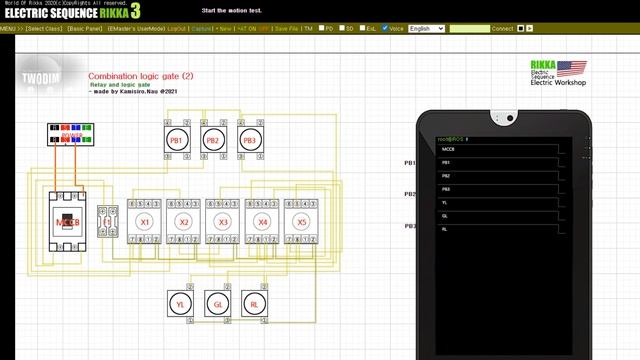Click the MCCB row in tablet timing chart
640x360 pixels.
501,149
